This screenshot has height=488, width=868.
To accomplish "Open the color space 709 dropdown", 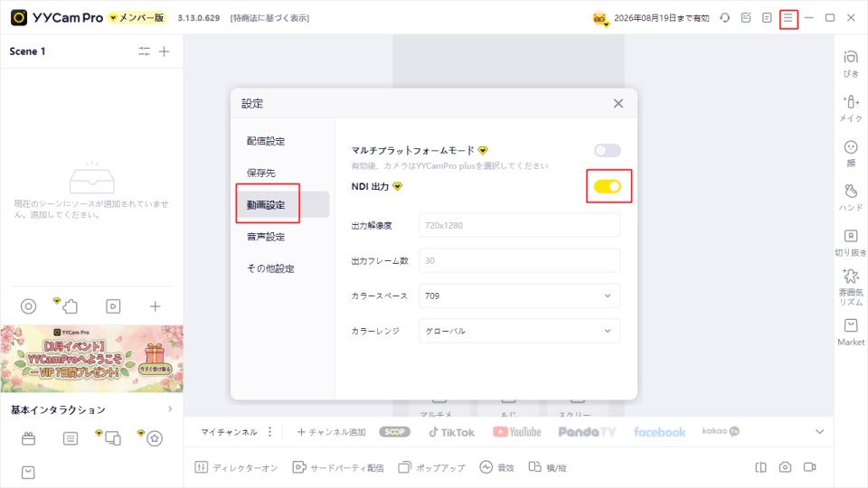I will tap(519, 296).
